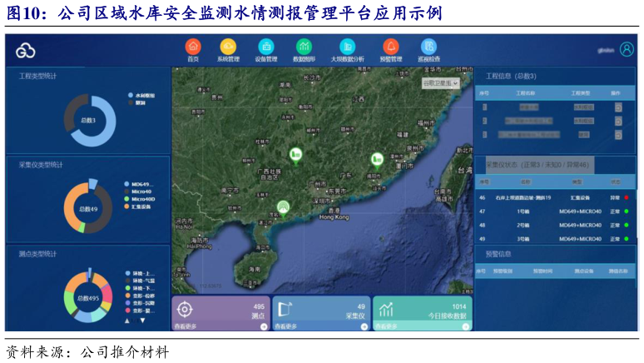Click the 预警信息 panel title
This screenshot has width=644, height=363.
click(498, 254)
